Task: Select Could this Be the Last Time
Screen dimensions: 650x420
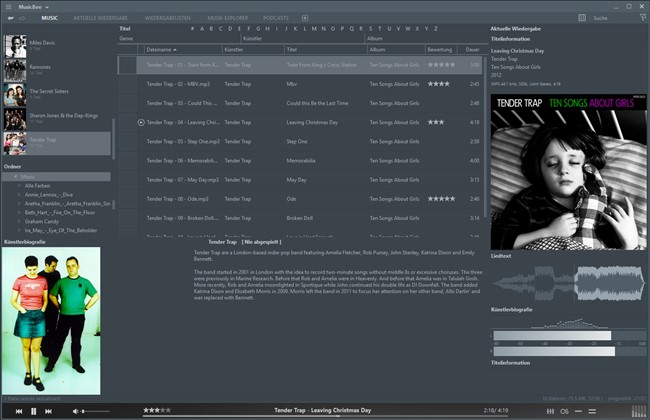Action: (x=300, y=103)
